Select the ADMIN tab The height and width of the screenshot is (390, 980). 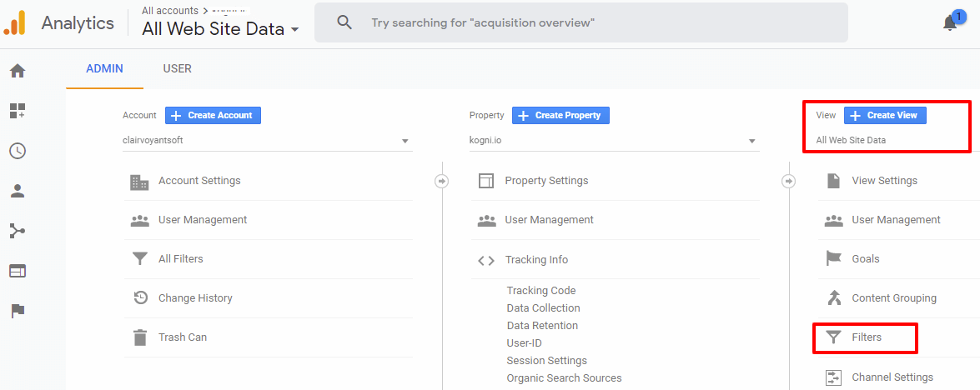(x=104, y=69)
